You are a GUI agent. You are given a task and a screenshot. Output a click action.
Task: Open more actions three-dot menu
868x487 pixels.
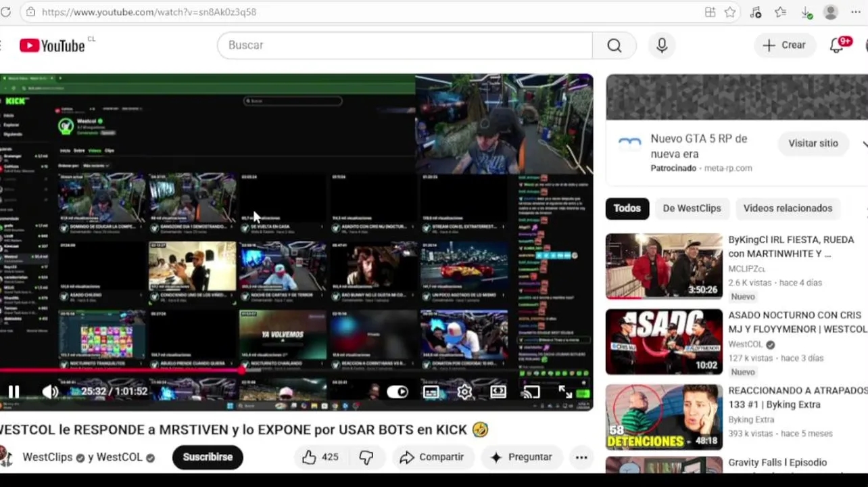(x=581, y=457)
